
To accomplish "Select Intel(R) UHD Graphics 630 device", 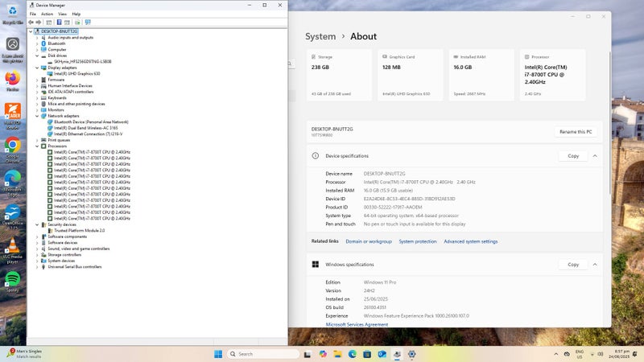I will click(76, 74).
